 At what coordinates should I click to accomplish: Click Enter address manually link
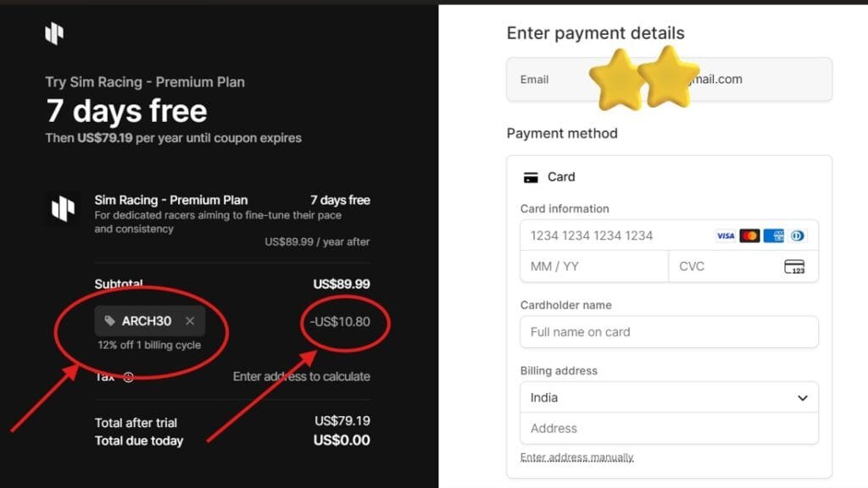click(x=576, y=457)
